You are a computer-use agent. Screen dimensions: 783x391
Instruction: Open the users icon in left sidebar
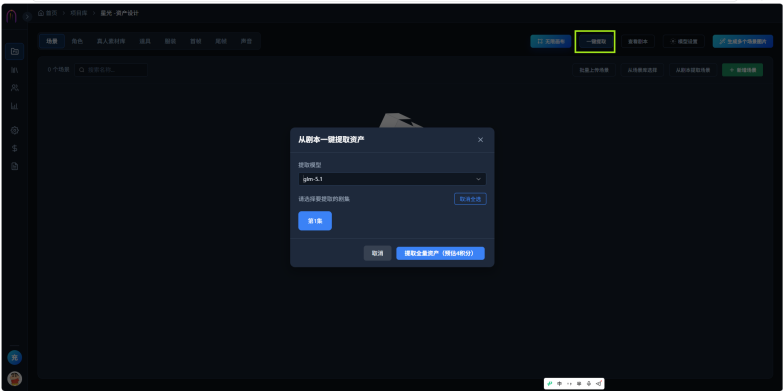[14, 87]
